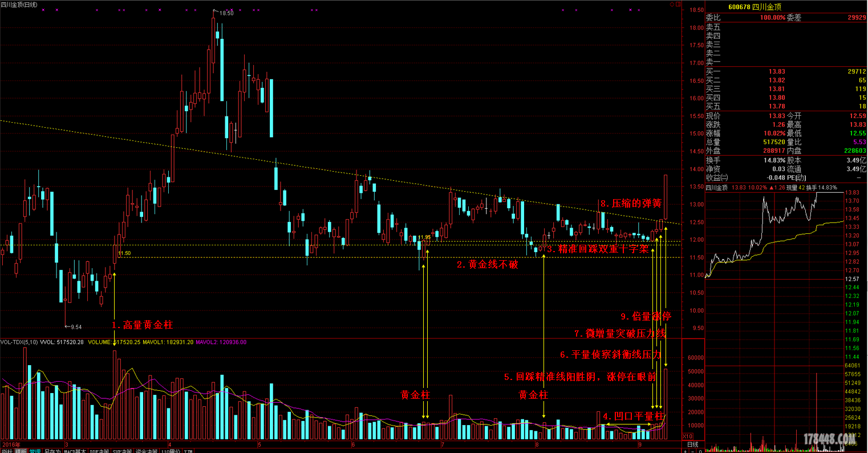The width and height of the screenshot is (868, 453).
Task: Switch to the DDE决策 indicator tab
Action: [99, 451]
